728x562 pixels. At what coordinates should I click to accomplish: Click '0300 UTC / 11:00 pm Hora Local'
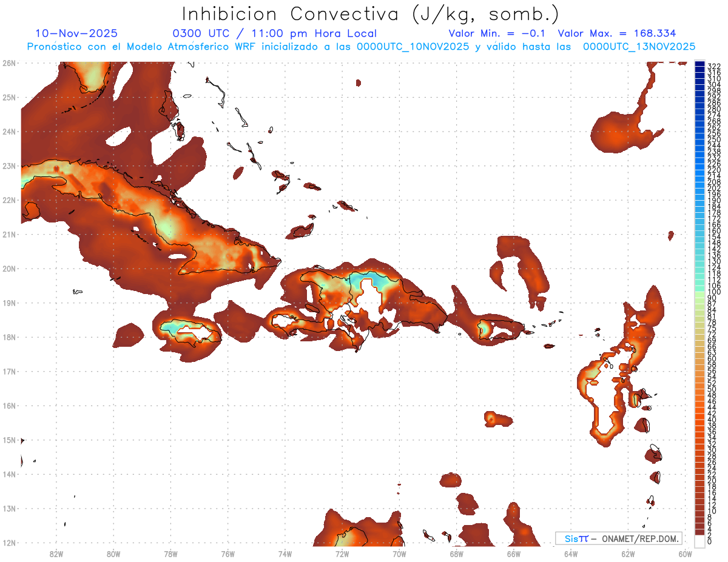click(x=275, y=33)
